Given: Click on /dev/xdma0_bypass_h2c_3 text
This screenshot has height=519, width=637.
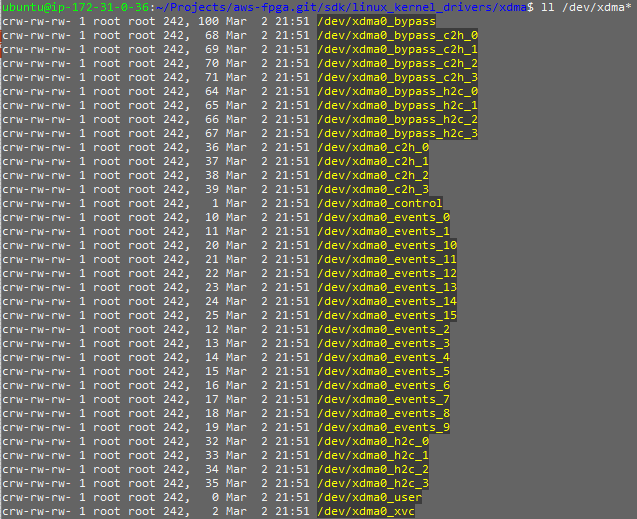Looking at the screenshot, I should click(x=398, y=134).
